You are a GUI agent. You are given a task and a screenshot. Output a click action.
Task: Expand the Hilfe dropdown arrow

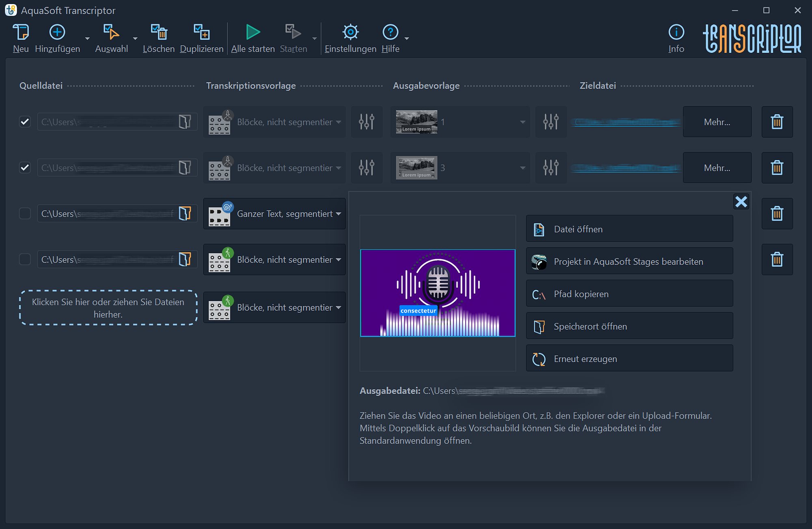[x=407, y=39]
